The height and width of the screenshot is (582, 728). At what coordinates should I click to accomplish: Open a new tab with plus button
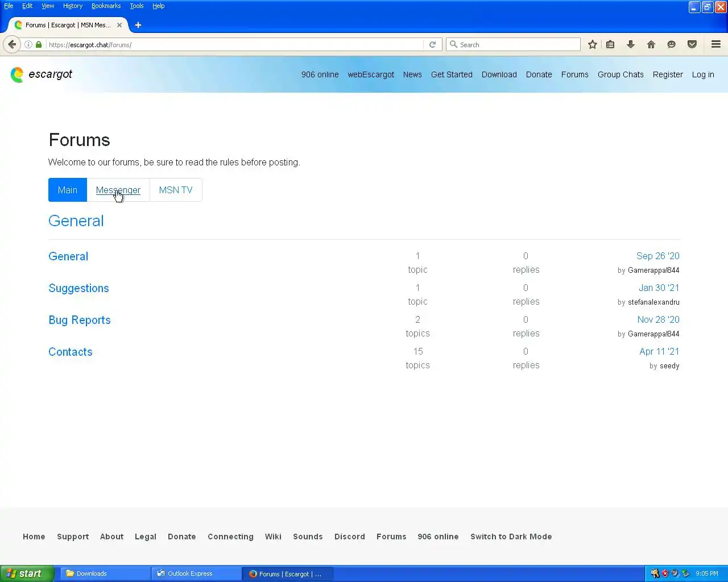tap(138, 25)
